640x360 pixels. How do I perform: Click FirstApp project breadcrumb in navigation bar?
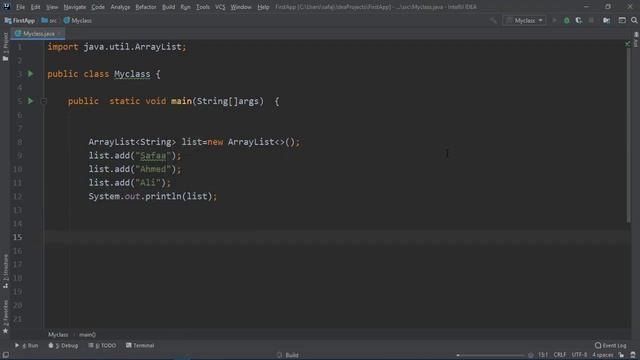pos(20,20)
